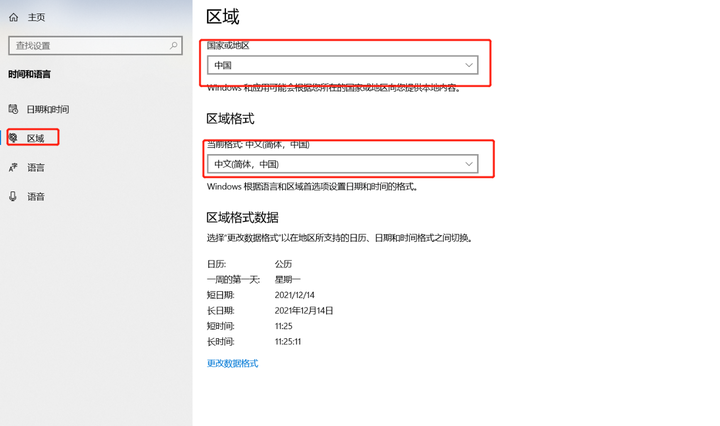Click the calendar value 公历
This screenshot has width=720, height=426.
click(x=283, y=264)
